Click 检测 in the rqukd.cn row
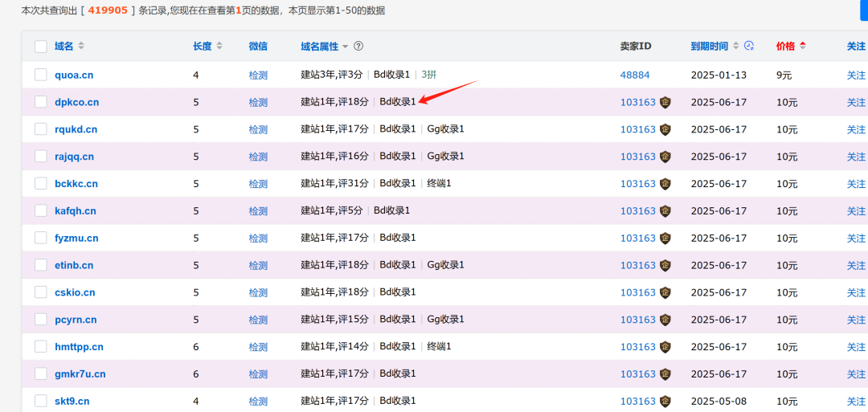The height and width of the screenshot is (412, 868). 258,129
